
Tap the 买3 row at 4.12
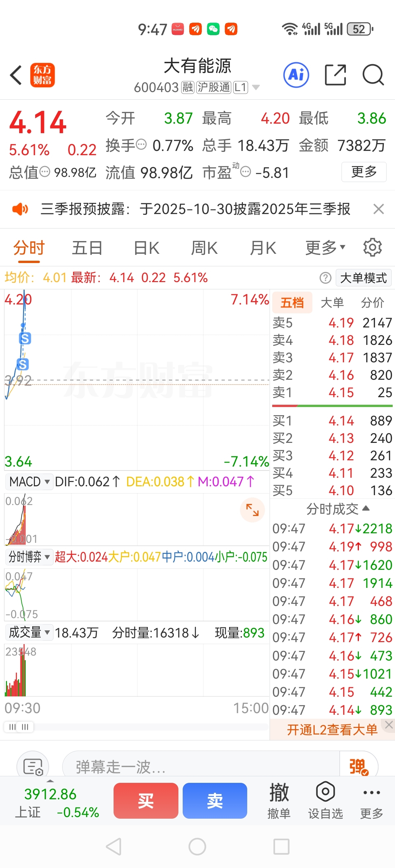point(332,456)
